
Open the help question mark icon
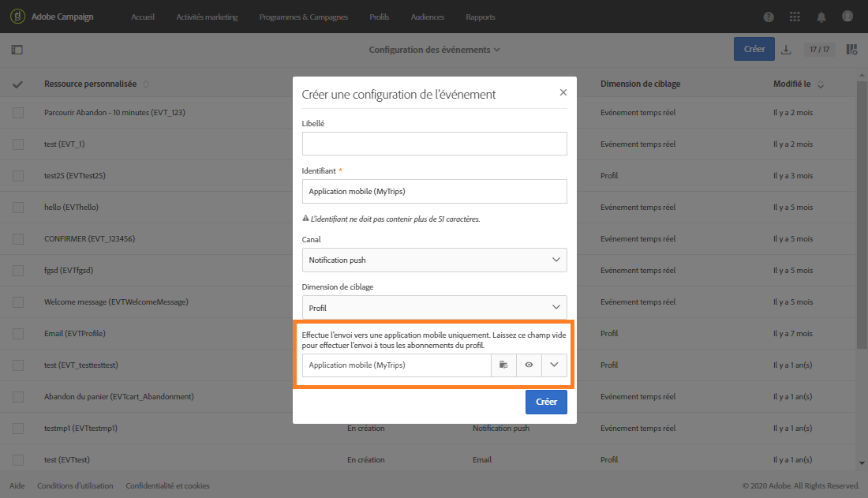tap(769, 17)
